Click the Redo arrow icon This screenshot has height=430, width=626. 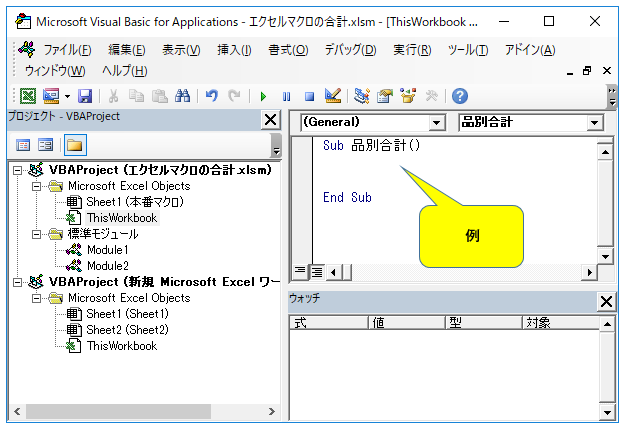point(234,96)
